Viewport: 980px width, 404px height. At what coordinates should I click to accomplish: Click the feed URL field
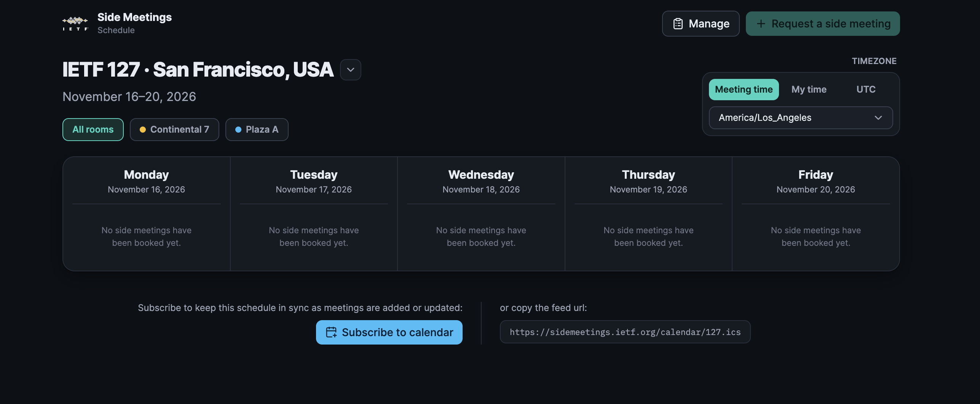point(625,332)
